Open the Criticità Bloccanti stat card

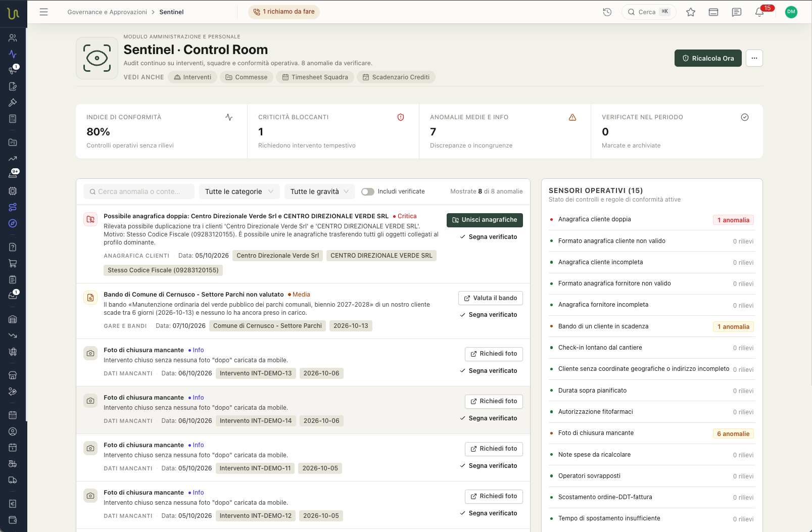[x=333, y=131]
